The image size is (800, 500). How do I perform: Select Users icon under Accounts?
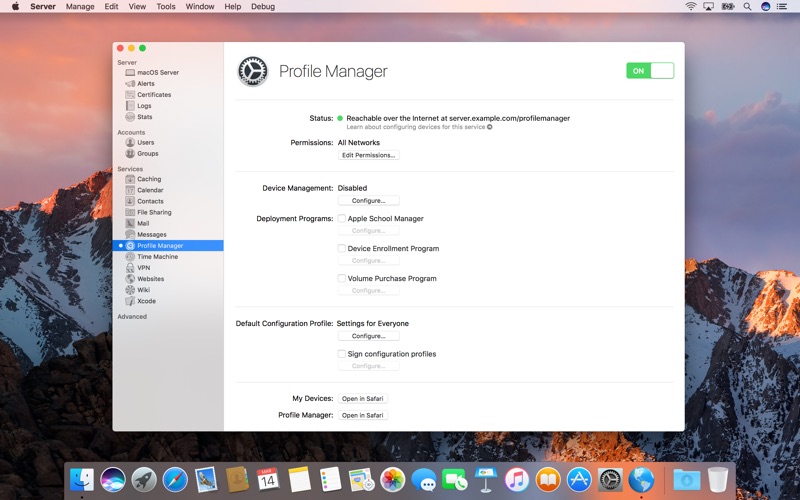(x=130, y=142)
